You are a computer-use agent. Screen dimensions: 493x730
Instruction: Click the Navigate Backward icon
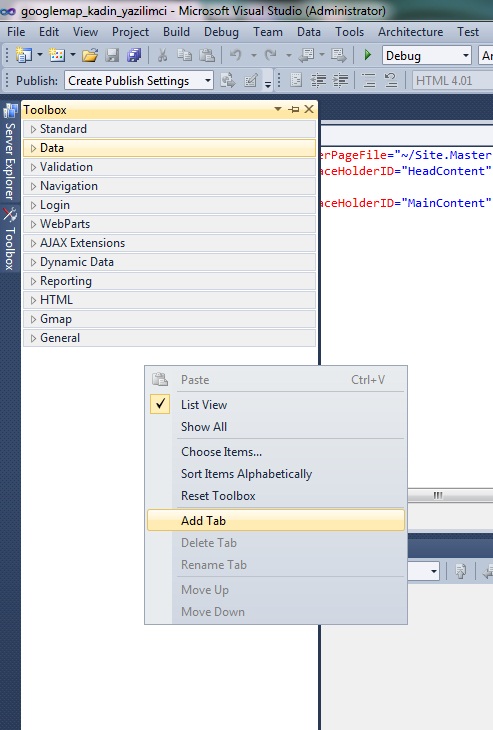pos(306,56)
